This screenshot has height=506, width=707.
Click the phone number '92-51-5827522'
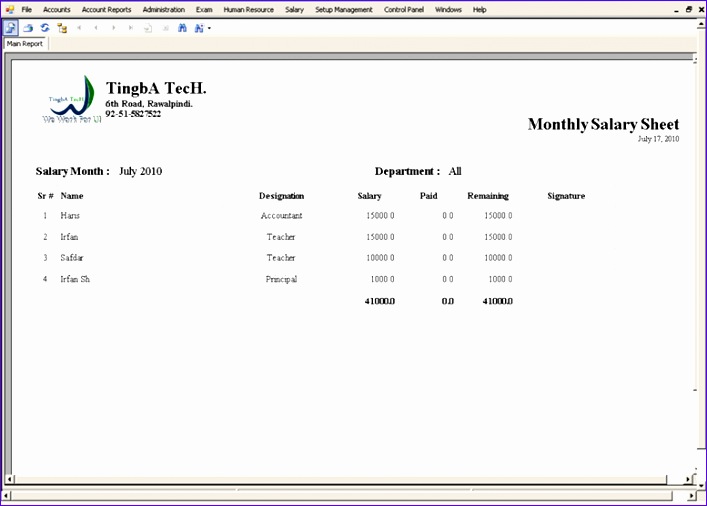click(x=133, y=114)
